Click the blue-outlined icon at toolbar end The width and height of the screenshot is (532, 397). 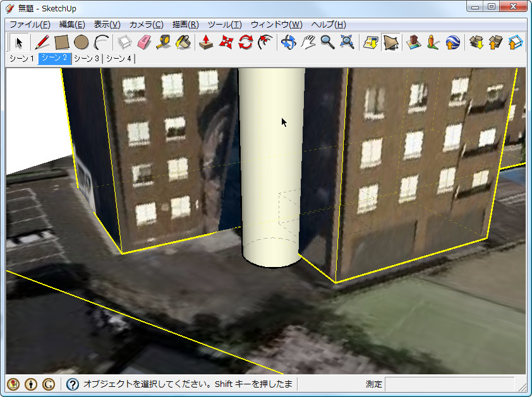pyautogui.click(x=515, y=42)
